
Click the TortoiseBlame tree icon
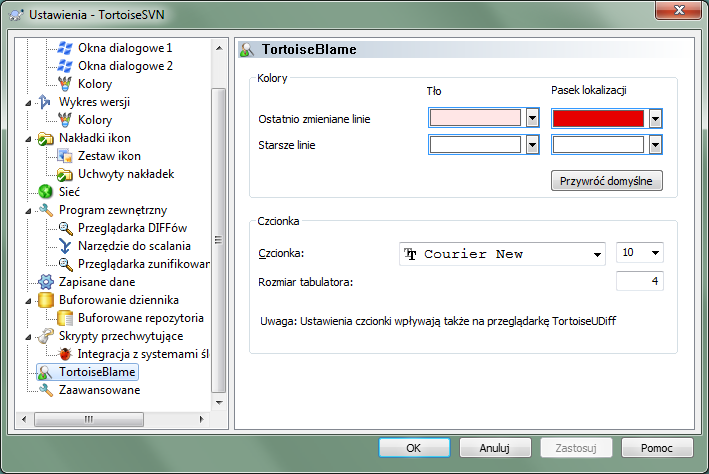[45, 372]
